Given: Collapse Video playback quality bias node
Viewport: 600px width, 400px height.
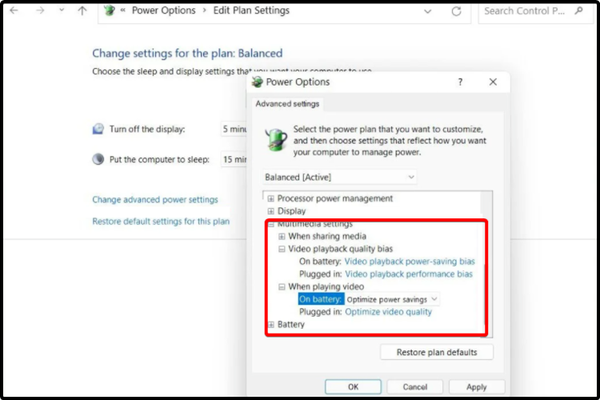Looking at the screenshot, I should (282, 249).
